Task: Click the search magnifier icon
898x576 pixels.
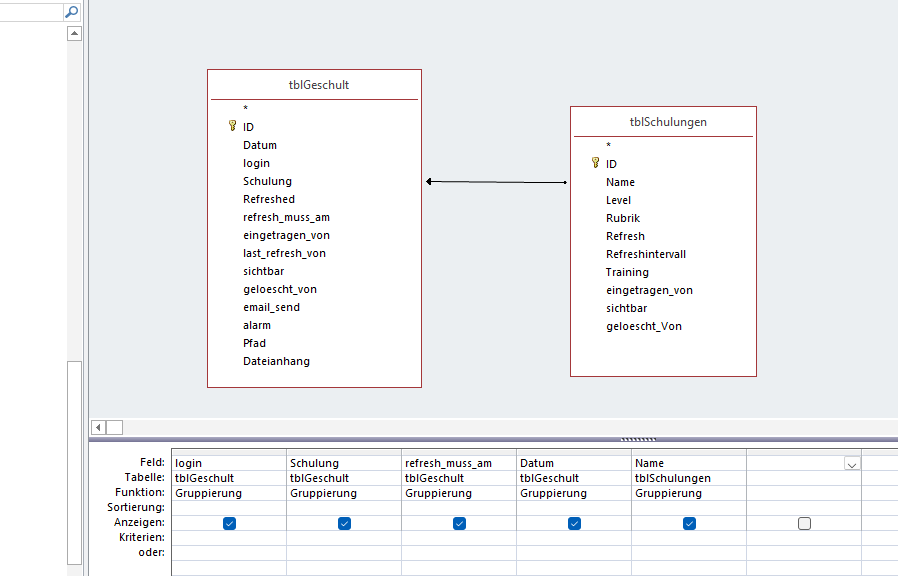Action: (x=72, y=11)
